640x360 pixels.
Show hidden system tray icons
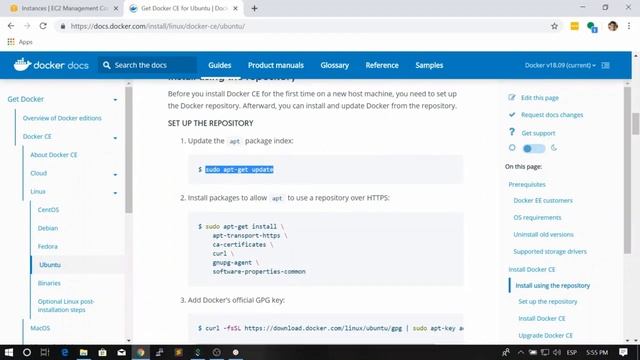[x=521, y=352]
